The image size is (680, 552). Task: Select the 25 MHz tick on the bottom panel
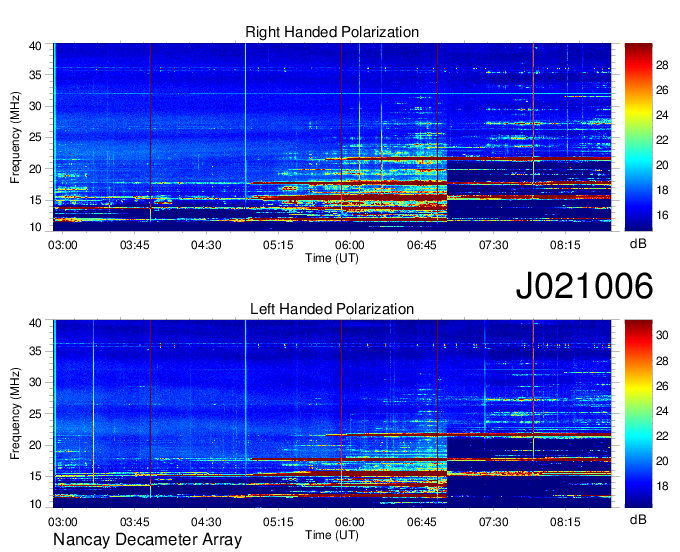35,414
